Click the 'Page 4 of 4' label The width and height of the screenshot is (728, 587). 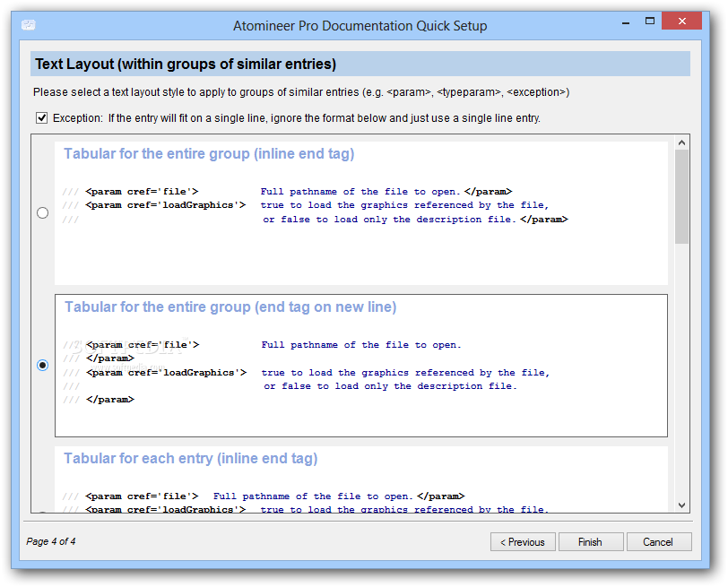pos(51,541)
